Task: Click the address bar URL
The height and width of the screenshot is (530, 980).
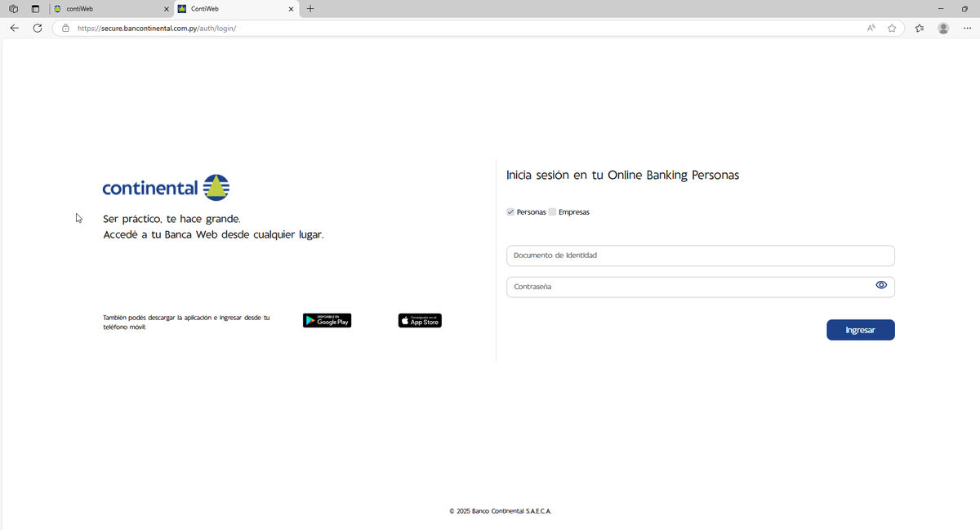Action: pyautogui.click(x=157, y=28)
